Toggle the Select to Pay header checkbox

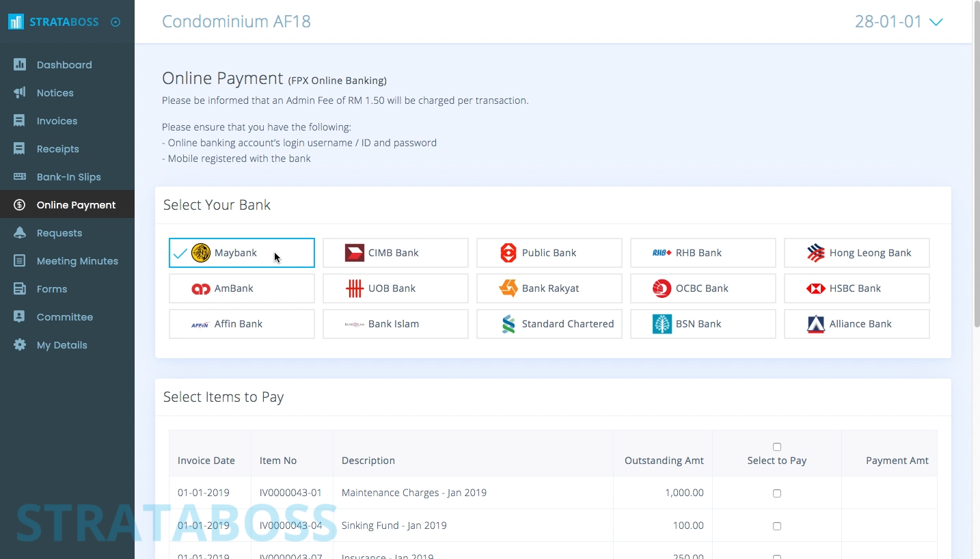777,447
